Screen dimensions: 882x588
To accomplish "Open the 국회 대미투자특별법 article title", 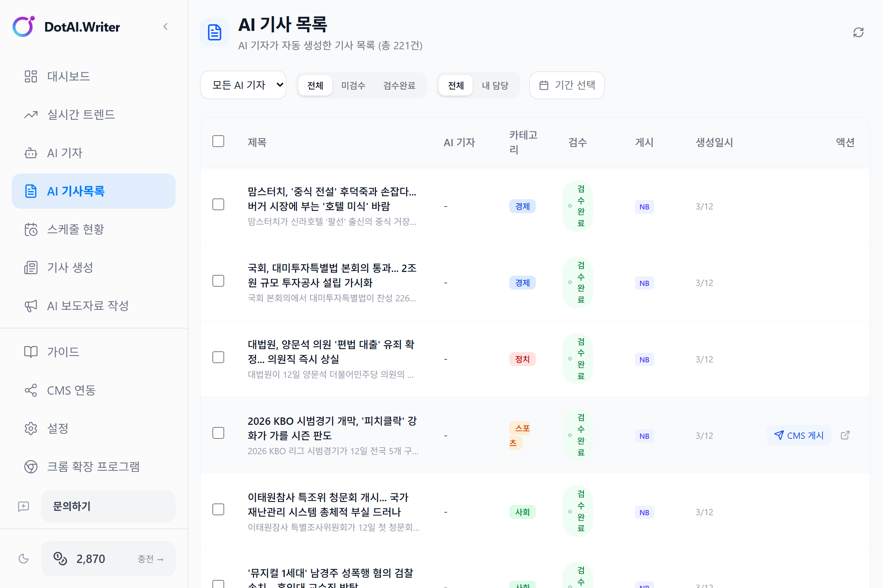I will pyautogui.click(x=332, y=275).
